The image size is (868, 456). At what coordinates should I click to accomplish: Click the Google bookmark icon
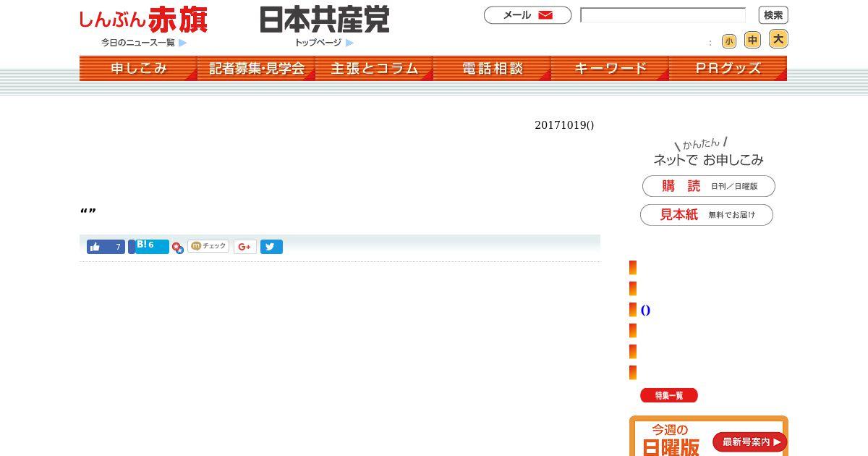pos(178,248)
